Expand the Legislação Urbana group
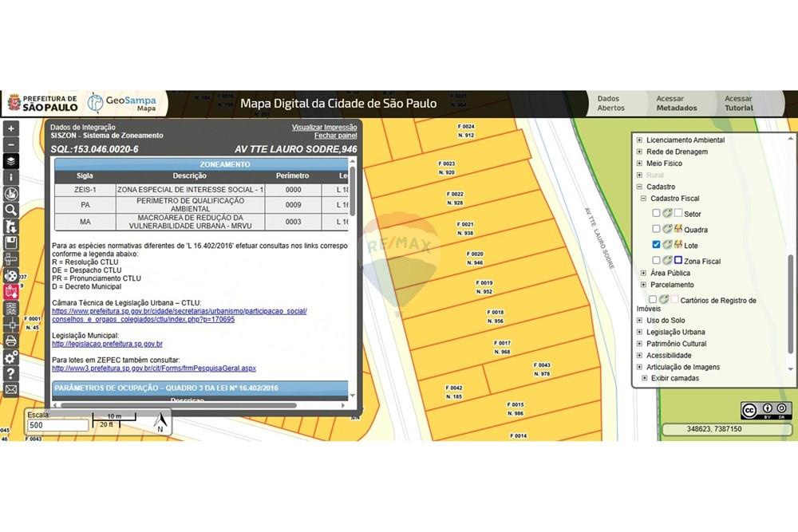The image size is (798, 532). click(x=639, y=332)
